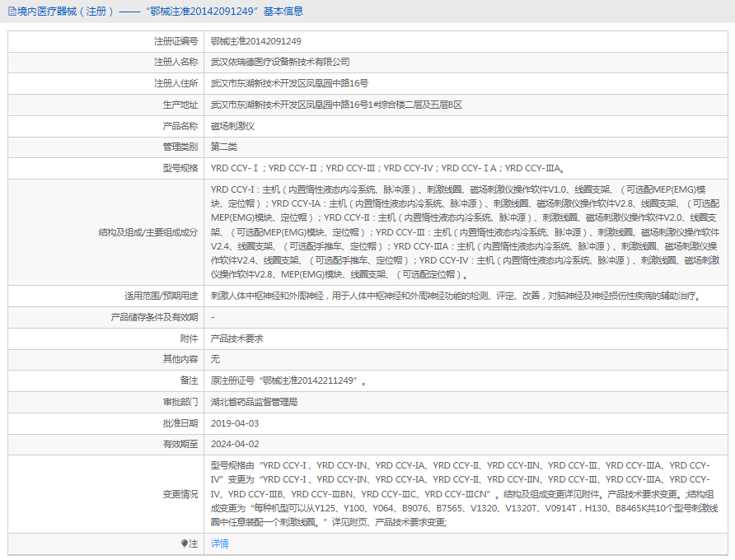This screenshot has height=560, width=735.
Task: Click the document icon before 境内医疗器械 title
Action: point(12,12)
